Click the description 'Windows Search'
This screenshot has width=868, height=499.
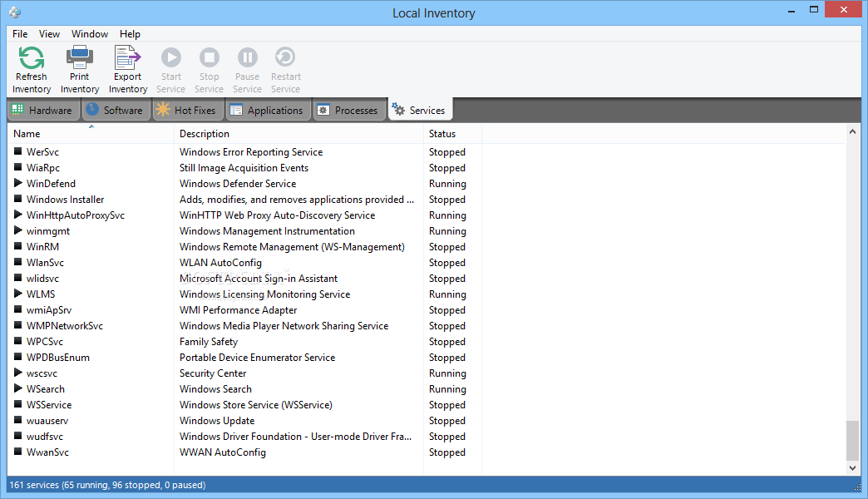pyautogui.click(x=216, y=388)
